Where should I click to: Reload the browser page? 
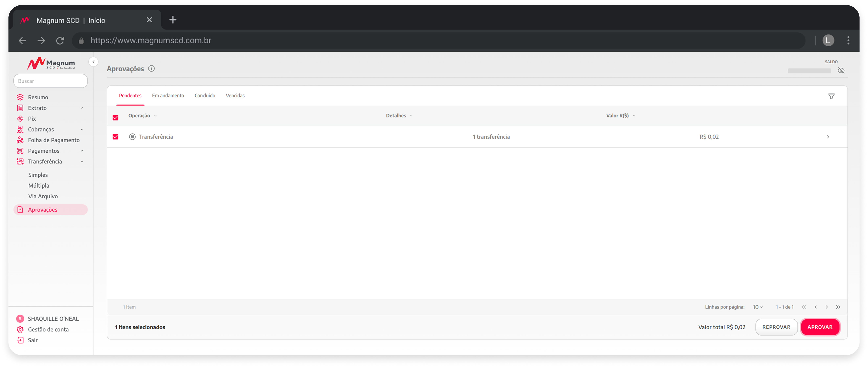(x=60, y=41)
